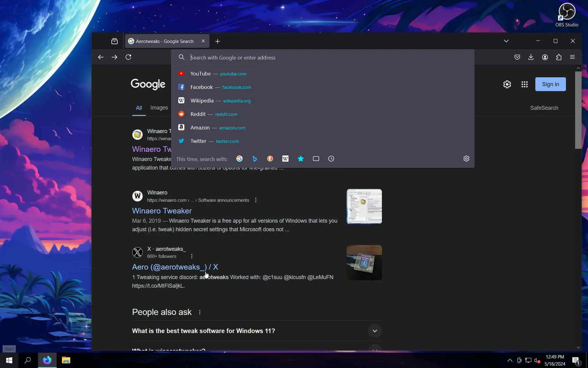This screenshot has height=368, width=588.
Task: Search open tabs using the tabs icon
Action: tap(316, 159)
